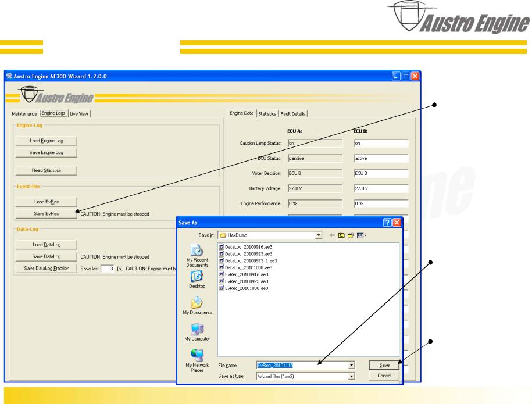This screenshot has height=404, width=532.
Task: Switch to the Live View tab
Action: [79, 113]
